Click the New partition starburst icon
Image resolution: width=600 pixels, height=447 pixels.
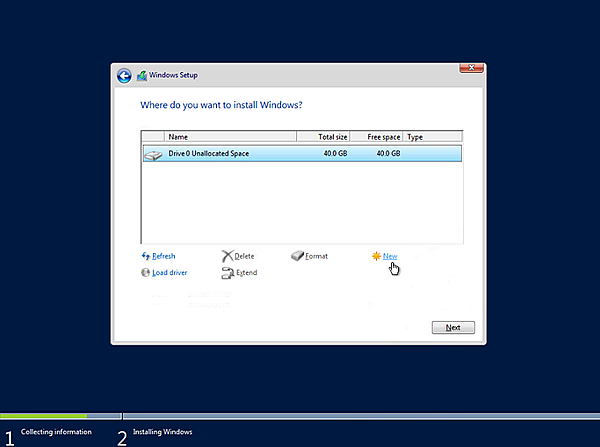376,256
